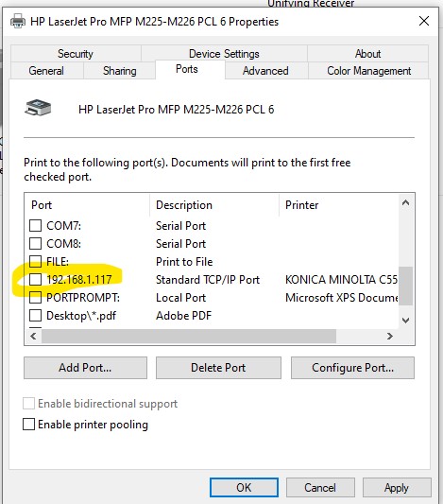The width and height of the screenshot is (443, 504).
Task: Check the 192.168.1.117 port checkbox
Action: [x=35, y=279]
